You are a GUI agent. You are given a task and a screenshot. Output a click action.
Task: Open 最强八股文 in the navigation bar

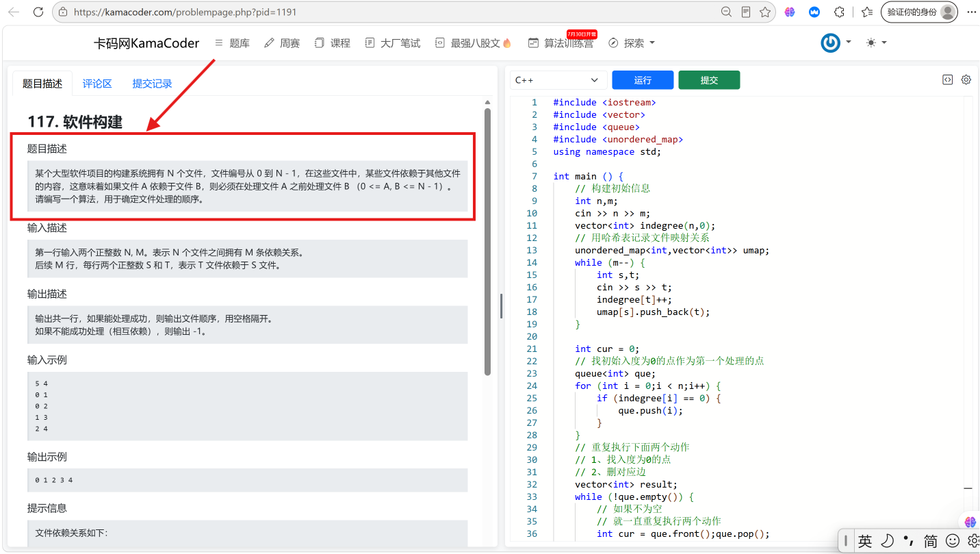[x=473, y=43]
